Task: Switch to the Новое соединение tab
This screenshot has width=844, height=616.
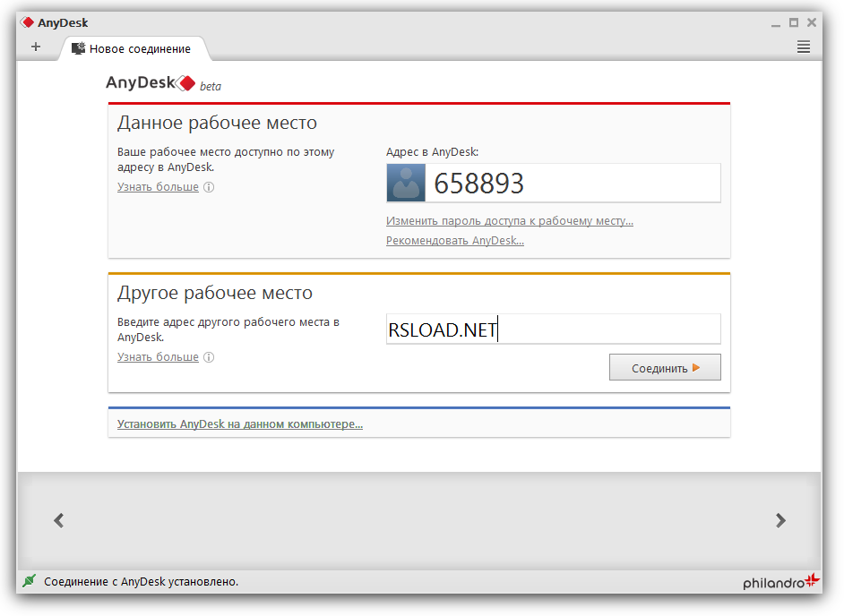Action: (139, 50)
